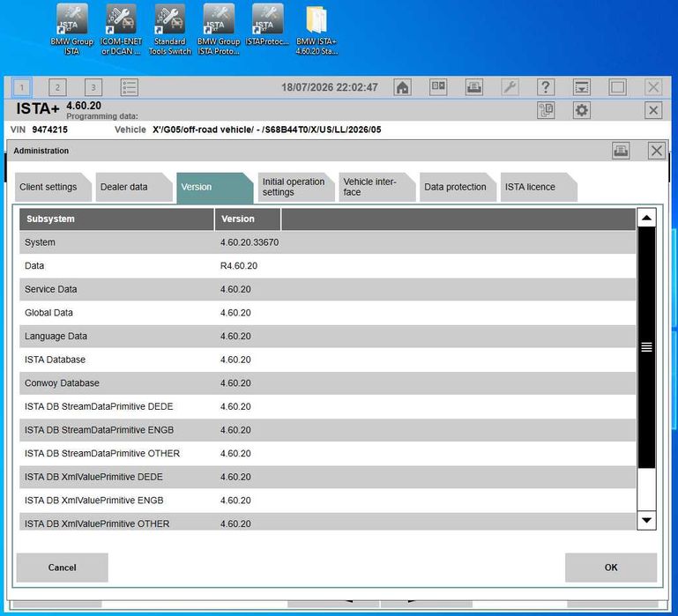
Task: Click the VIN number 9474215
Action: pyautogui.click(x=49, y=130)
